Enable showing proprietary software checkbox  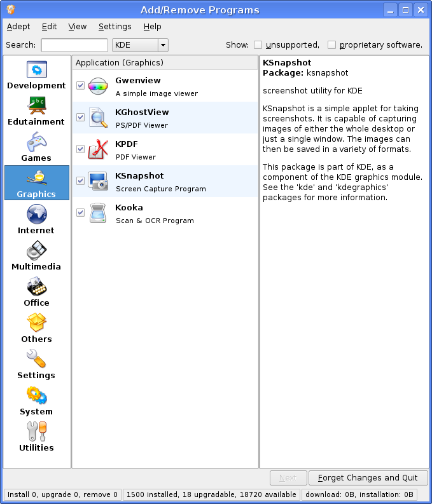331,45
